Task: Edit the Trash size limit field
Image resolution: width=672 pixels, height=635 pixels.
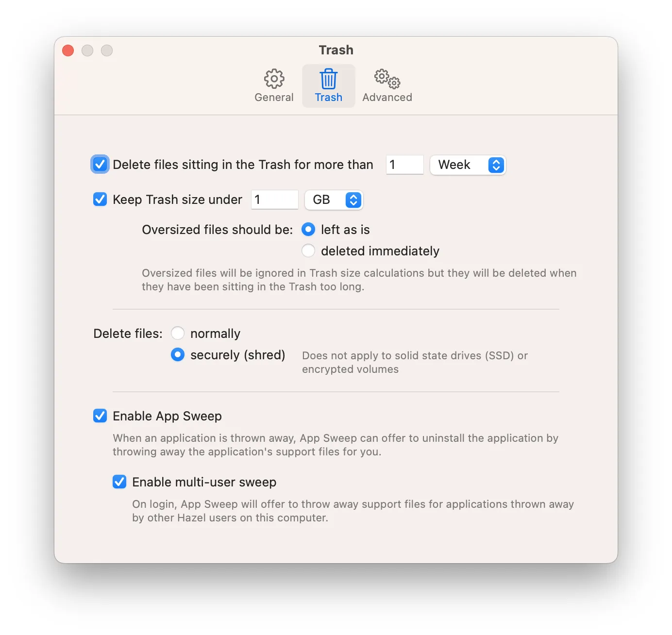Action: [275, 200]
